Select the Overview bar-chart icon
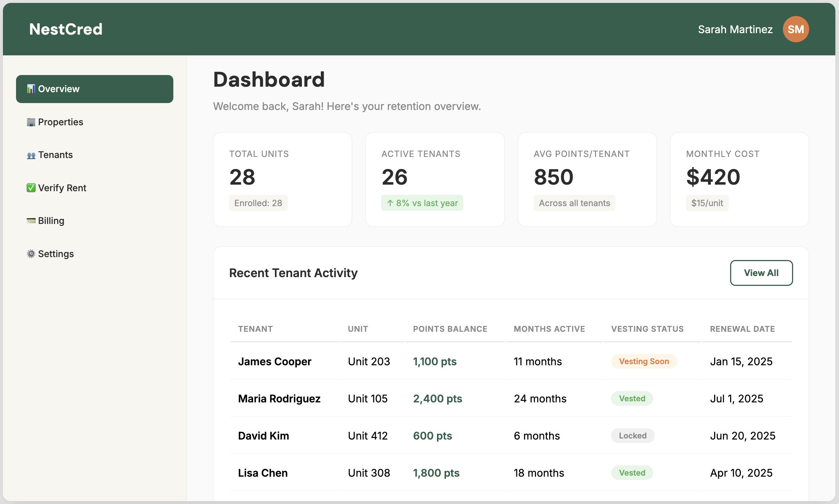Image resolution: width=839 pixels, height=504 pixels. pos(31,88)
